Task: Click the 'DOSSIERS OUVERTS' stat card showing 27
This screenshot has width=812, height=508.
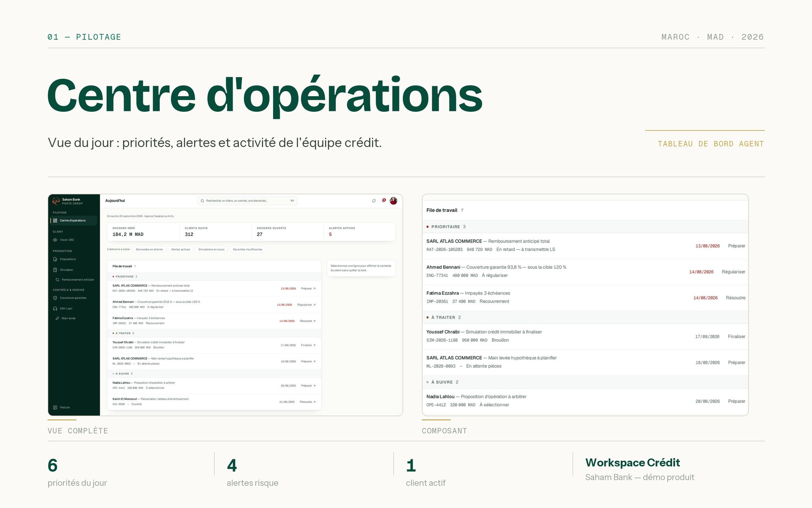Action: point(288,232)
